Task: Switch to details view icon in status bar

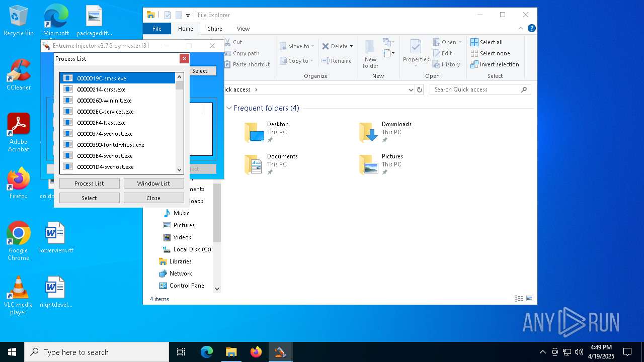Action: (x=519, y=299)
